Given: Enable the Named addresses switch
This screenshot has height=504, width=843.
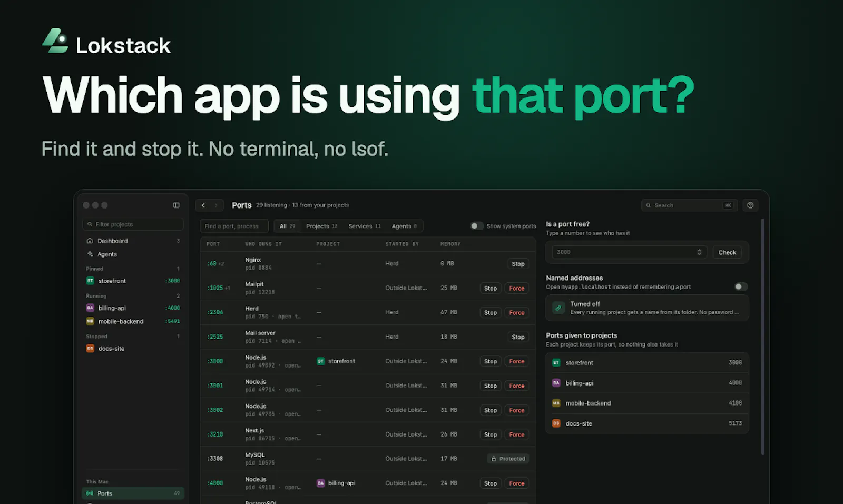Looking at the screenshot, I should point(741,286).
